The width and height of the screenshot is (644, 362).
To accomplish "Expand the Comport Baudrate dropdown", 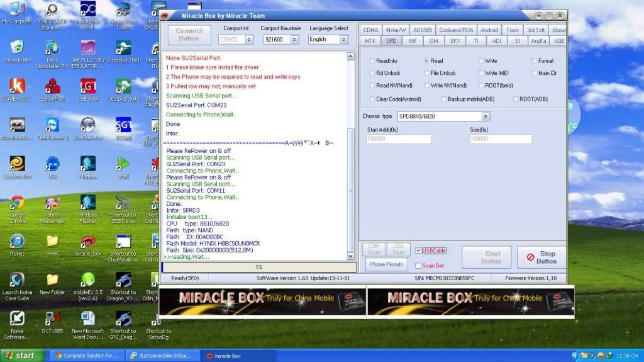I will pyautogui.click(x=294, y=40).
